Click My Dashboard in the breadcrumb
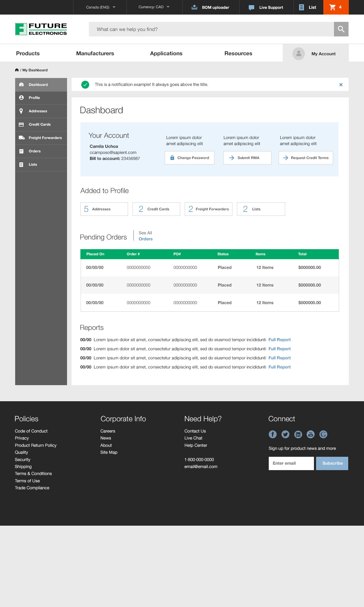The width and height of the screenshot is (364, 607). click(x=35, y=70)
